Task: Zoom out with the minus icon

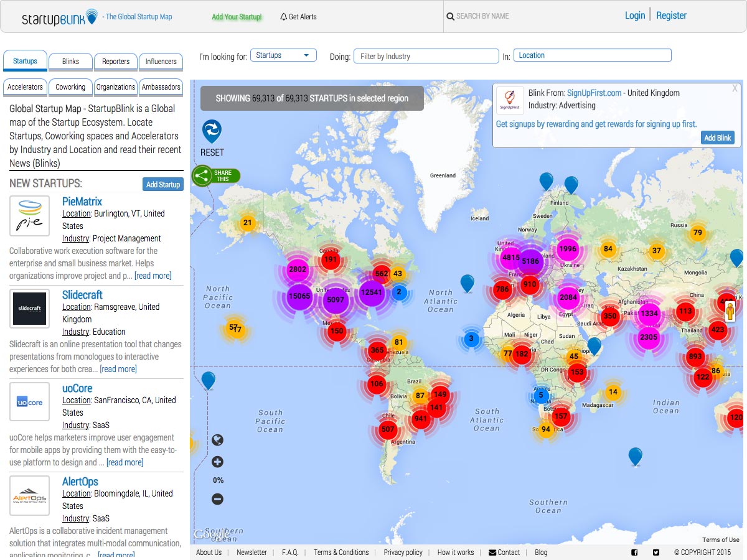Action: tap(217, 499)
